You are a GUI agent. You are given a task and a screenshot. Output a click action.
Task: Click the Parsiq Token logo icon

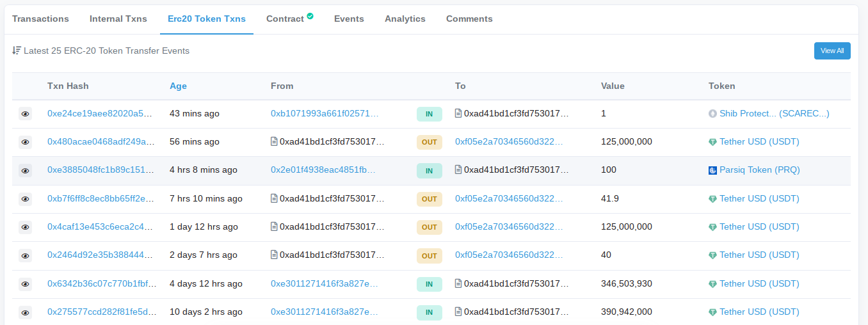(x=712, y=170)
